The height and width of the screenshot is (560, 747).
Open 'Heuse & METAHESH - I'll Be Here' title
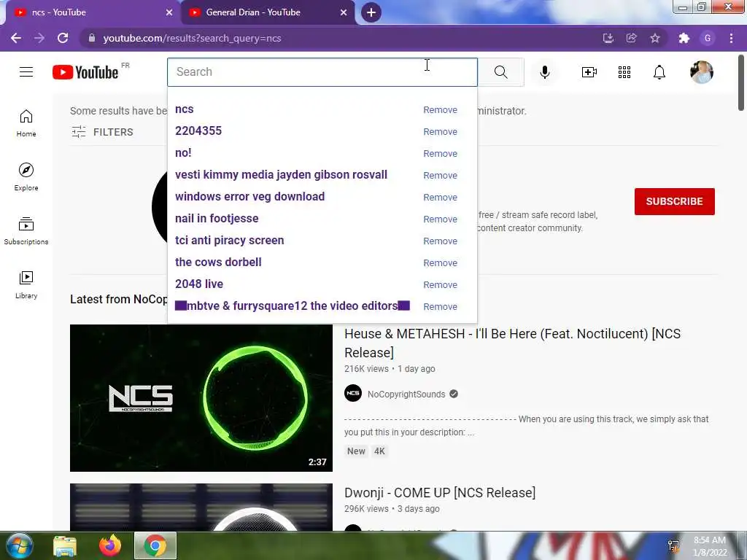tap(512, 343)
